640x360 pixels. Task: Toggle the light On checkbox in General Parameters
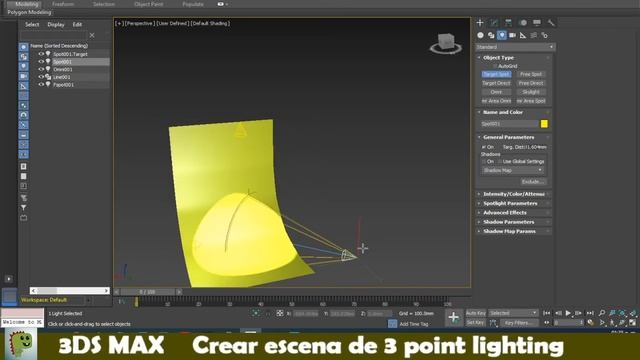(x=484, y=147)
